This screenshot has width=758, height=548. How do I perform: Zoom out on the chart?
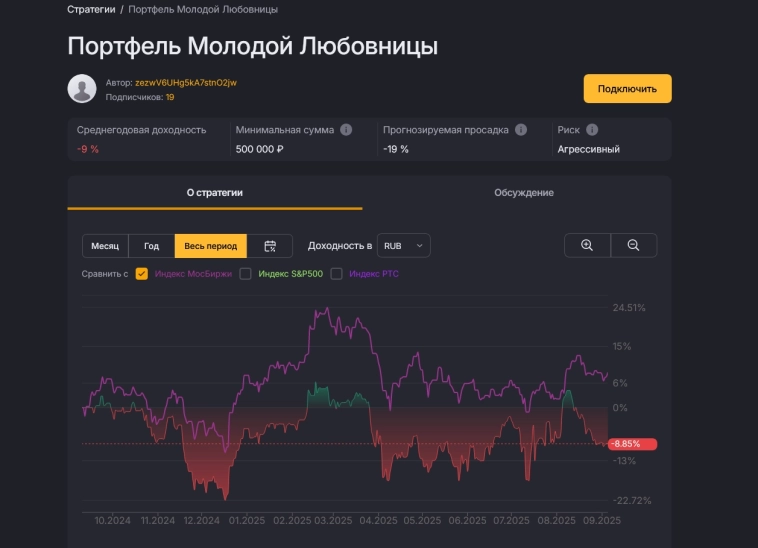[633, 246]
